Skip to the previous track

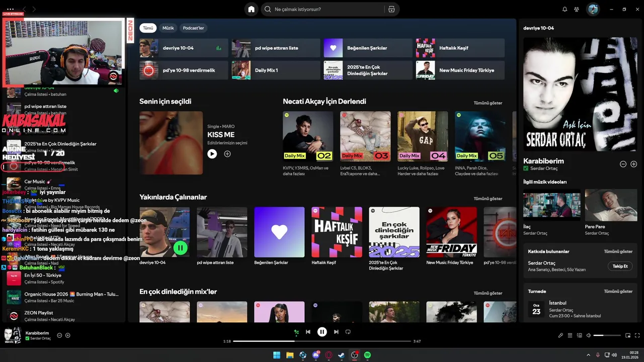click(308, 332)
